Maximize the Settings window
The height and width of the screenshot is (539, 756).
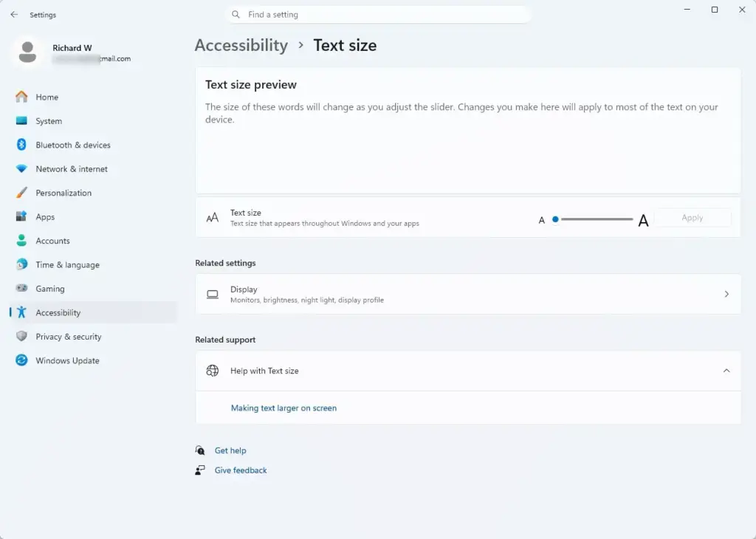pos(715,10)
